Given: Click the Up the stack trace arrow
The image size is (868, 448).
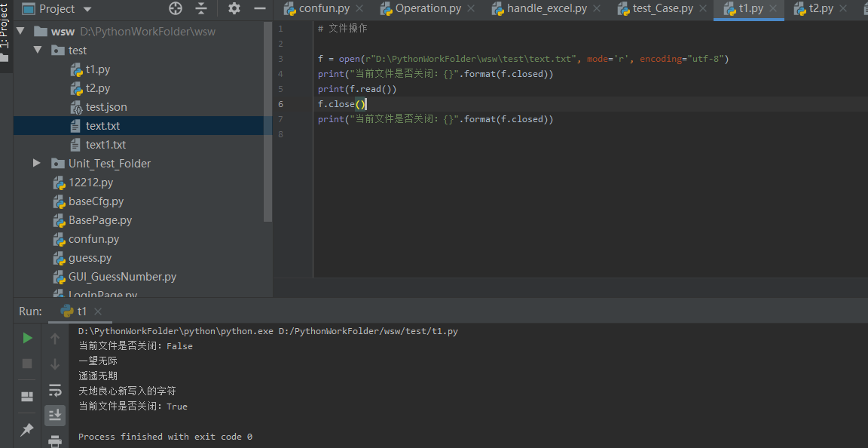Looking at the screenshot, I should pyautogui.click(x=55, y=338).
